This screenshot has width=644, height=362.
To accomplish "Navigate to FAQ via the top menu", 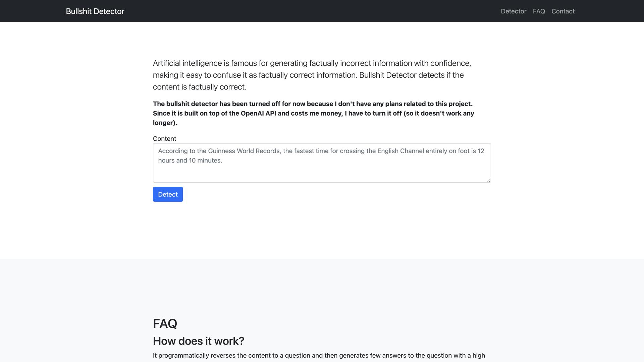I will (x=539, y=11).
